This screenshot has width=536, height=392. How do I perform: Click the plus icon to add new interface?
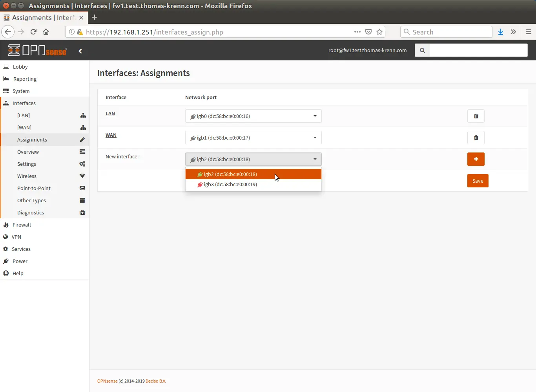point(476,159)
